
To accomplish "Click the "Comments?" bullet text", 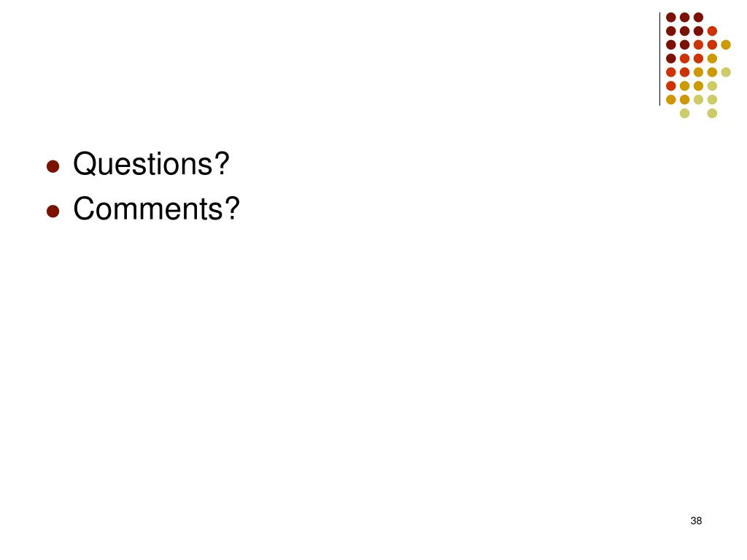I will click(x=156, y=209).
